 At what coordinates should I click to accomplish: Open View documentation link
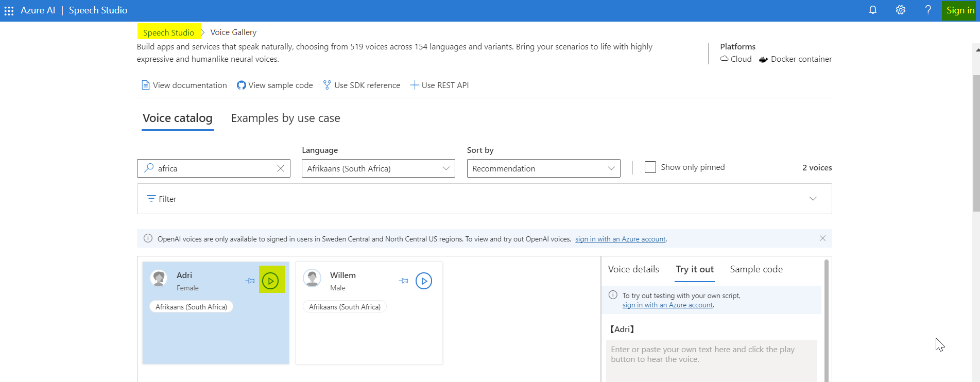pos(184,85)
